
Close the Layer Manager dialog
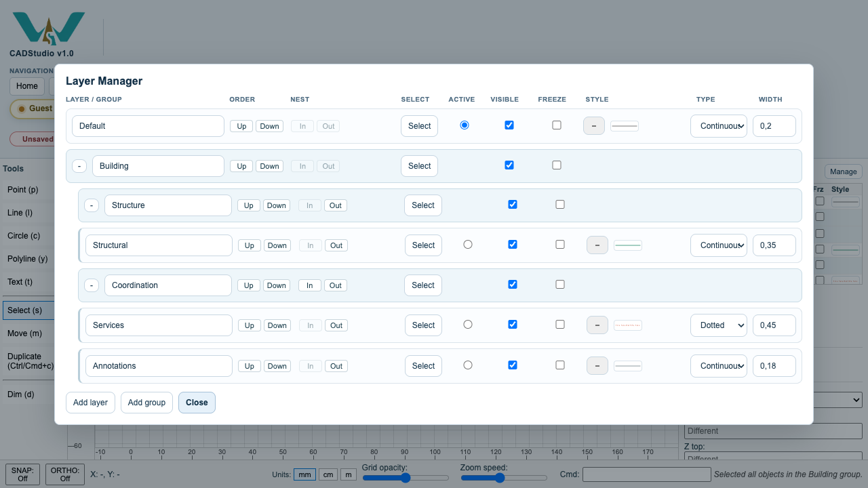197,403
